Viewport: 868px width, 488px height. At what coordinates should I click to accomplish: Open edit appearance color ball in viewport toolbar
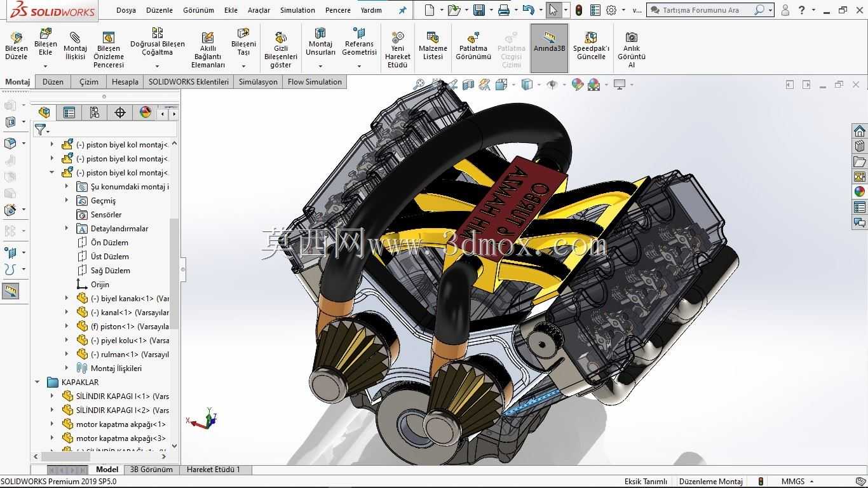click(x=577, y=84)
